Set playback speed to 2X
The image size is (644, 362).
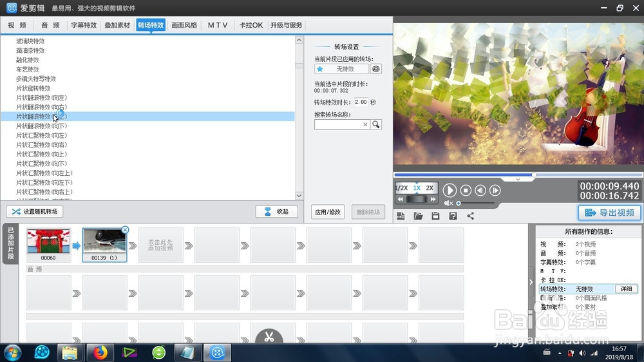click(x=430, y=188)
